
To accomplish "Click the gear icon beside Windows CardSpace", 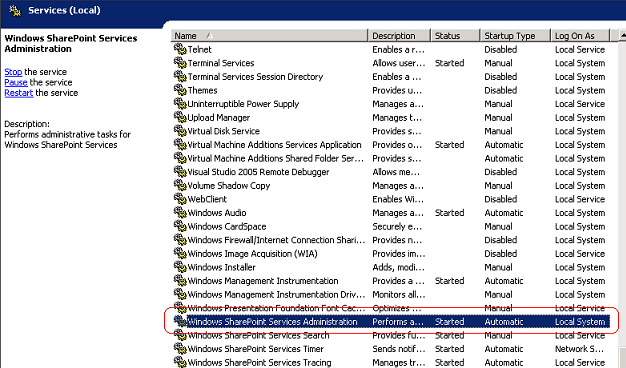I will tap(180, 226).
